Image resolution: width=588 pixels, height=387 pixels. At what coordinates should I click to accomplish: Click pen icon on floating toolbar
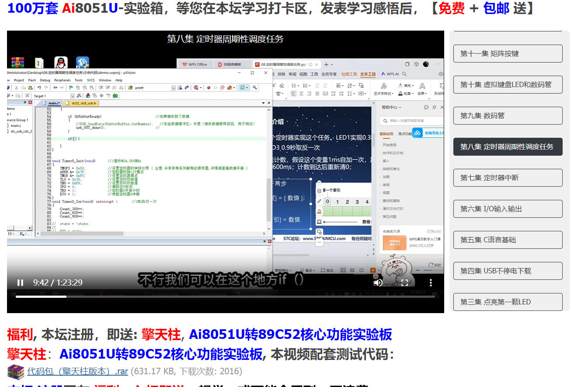coord(320,201)
